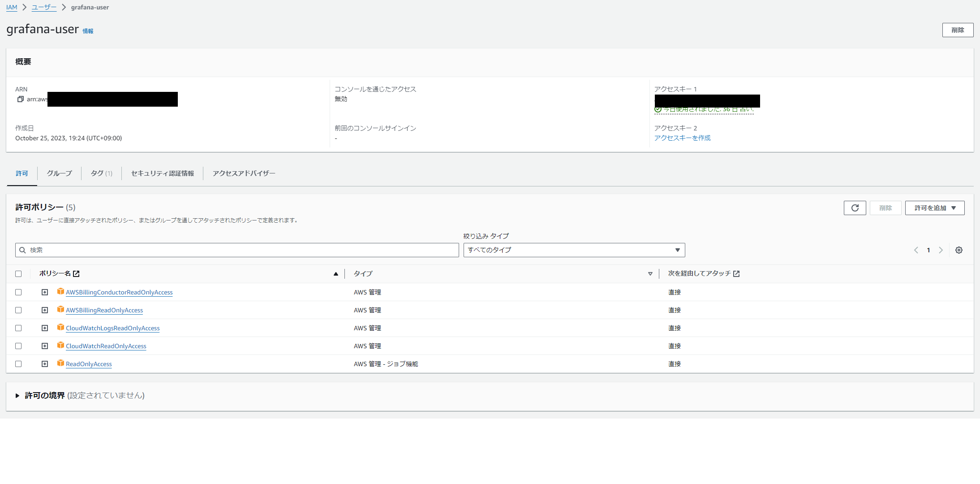Click the external link icon beside attached-via header
This screenshot has width=980, height=484.
(x=736, y=274)
